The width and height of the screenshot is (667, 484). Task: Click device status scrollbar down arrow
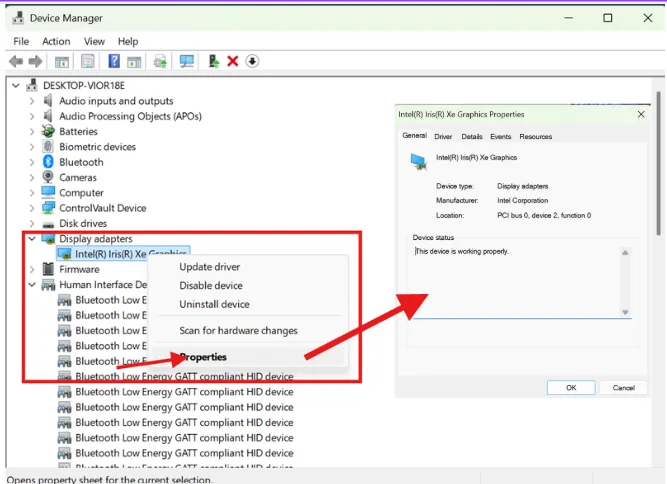(x=625, y=312)
